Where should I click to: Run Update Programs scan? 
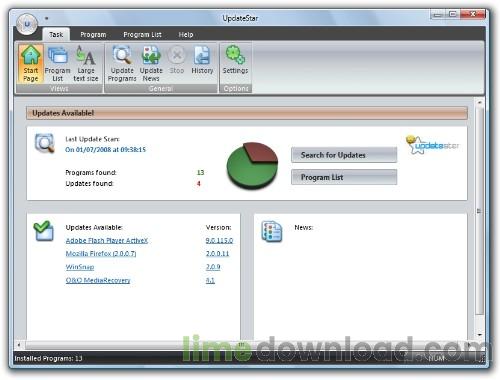(122, 64)
